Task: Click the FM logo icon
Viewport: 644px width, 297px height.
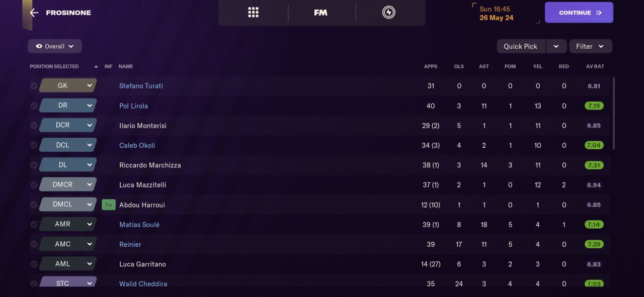Action: coord(320,13)
